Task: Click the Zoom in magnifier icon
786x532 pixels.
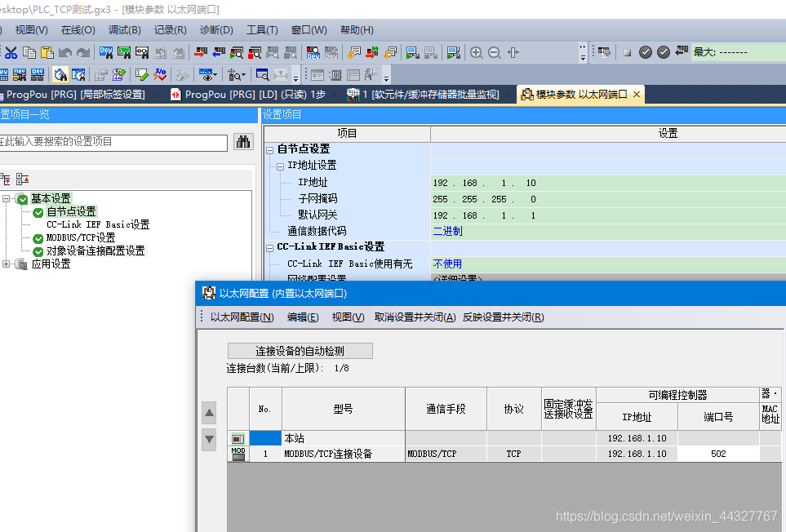Action: 476,52
